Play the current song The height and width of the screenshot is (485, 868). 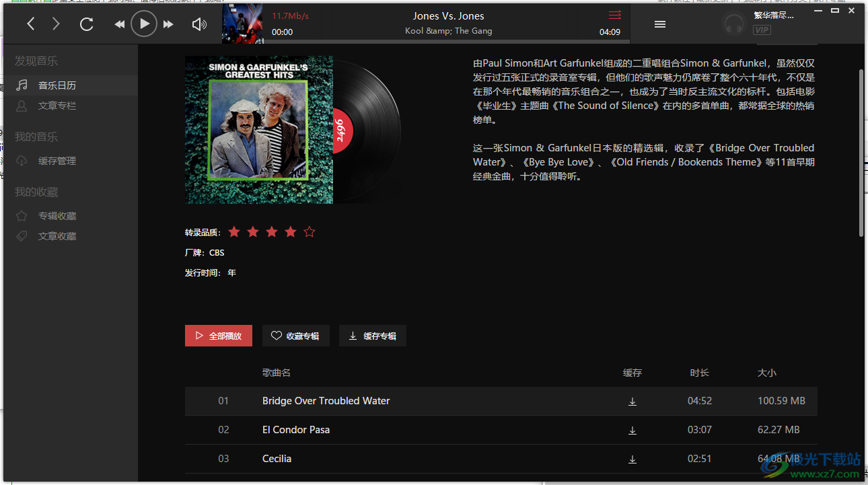coord(144,24)
